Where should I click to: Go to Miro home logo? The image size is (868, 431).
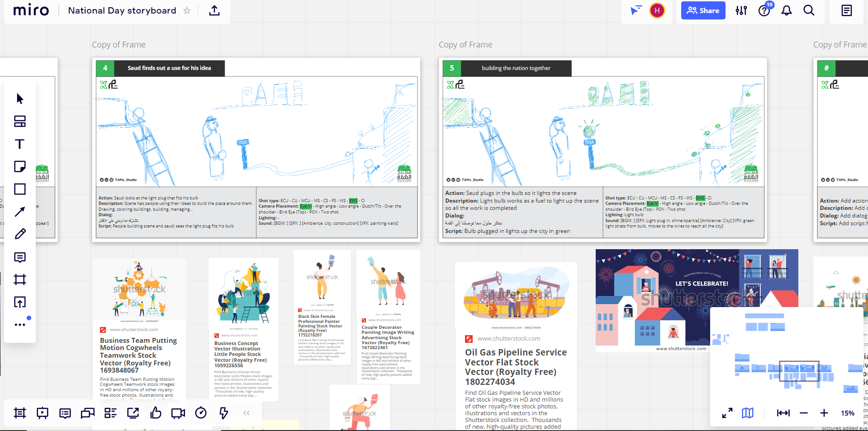pos(31,10)
